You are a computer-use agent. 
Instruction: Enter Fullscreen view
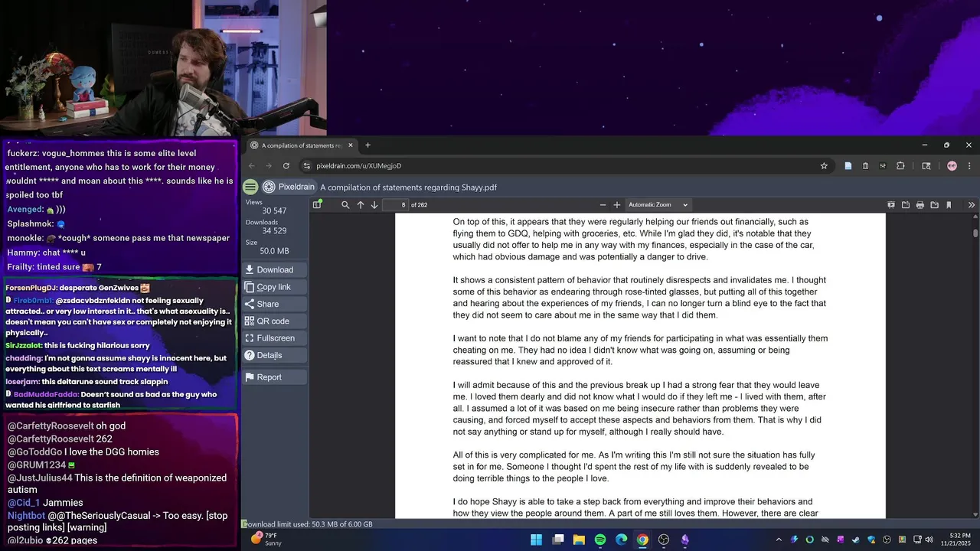click(x=274, y=337)
